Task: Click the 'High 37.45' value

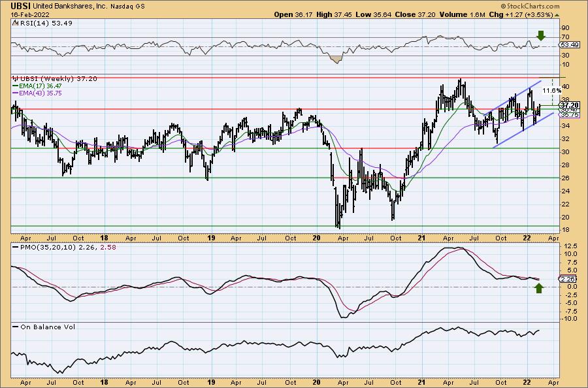Action: pos(334,14)
